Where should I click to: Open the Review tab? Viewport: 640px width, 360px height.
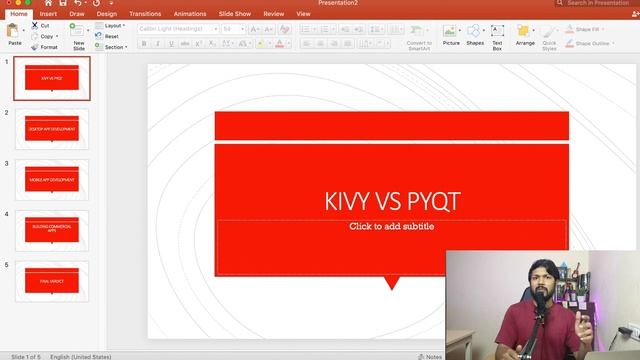[273, 14]
